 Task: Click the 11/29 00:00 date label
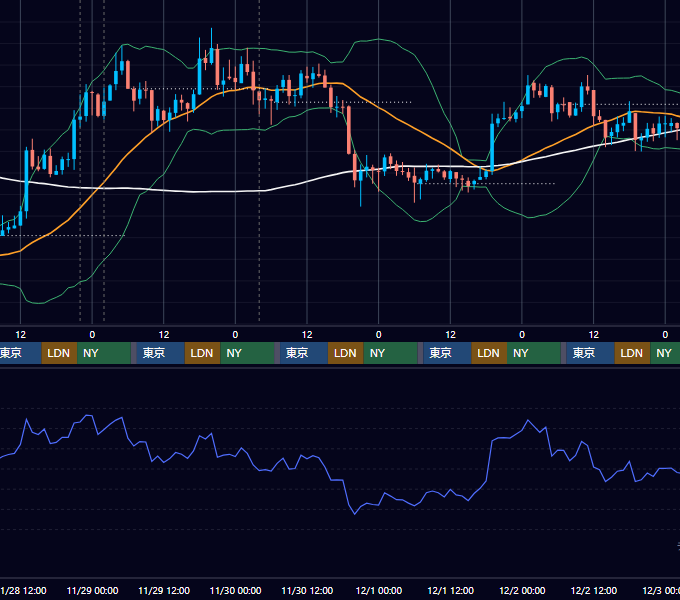pyautogui.click(x=92, y=590)
